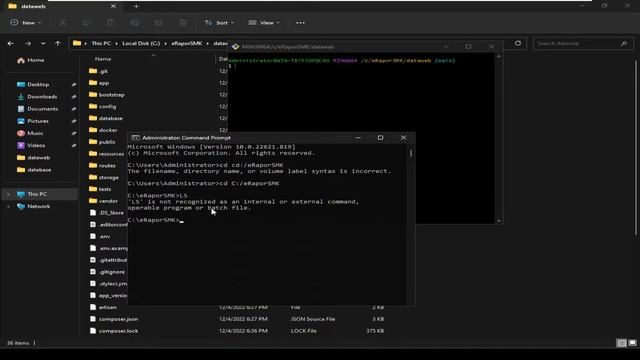The height and width of the screenshot is (360, 640).
Task: Click the Search dataweb field
Action: [x=583, y=43]
